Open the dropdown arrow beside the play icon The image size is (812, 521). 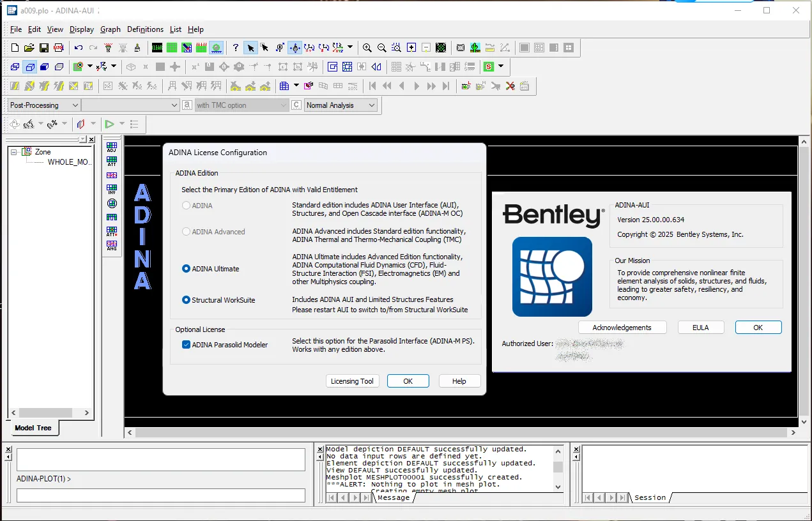tap(121, 124)
